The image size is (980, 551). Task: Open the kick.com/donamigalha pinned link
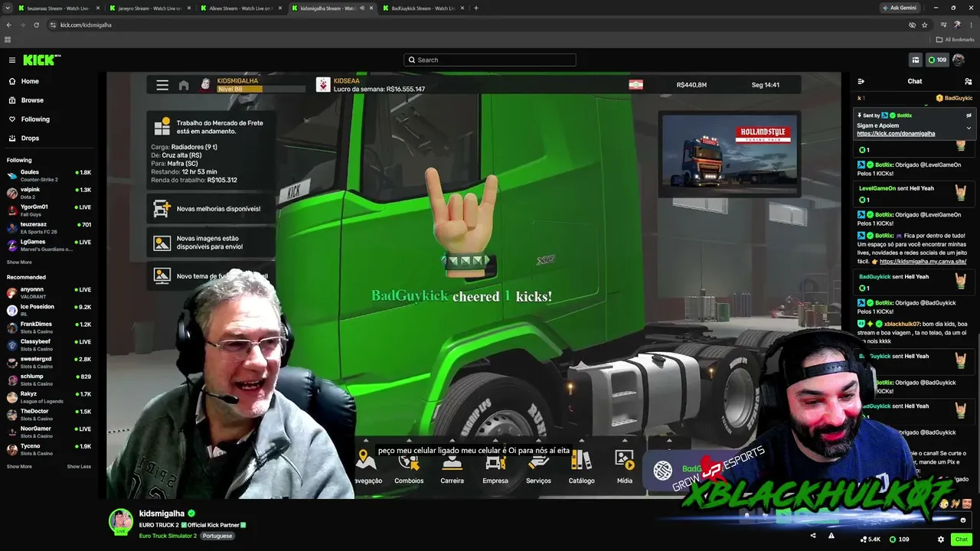coord(896,134)
